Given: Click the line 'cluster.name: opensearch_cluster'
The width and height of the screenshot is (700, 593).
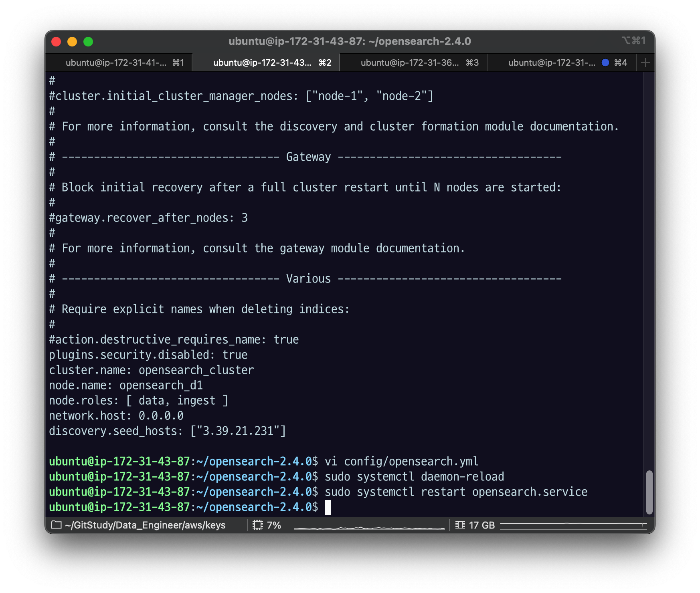Looking at the screenshot, I should coord(151,370).
